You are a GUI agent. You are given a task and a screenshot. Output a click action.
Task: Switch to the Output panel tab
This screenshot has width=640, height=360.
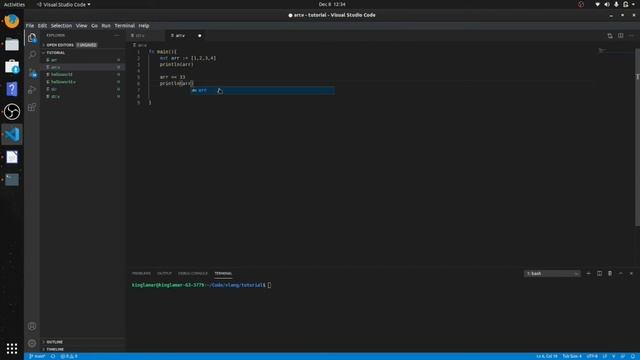click(x=164, y=273)
